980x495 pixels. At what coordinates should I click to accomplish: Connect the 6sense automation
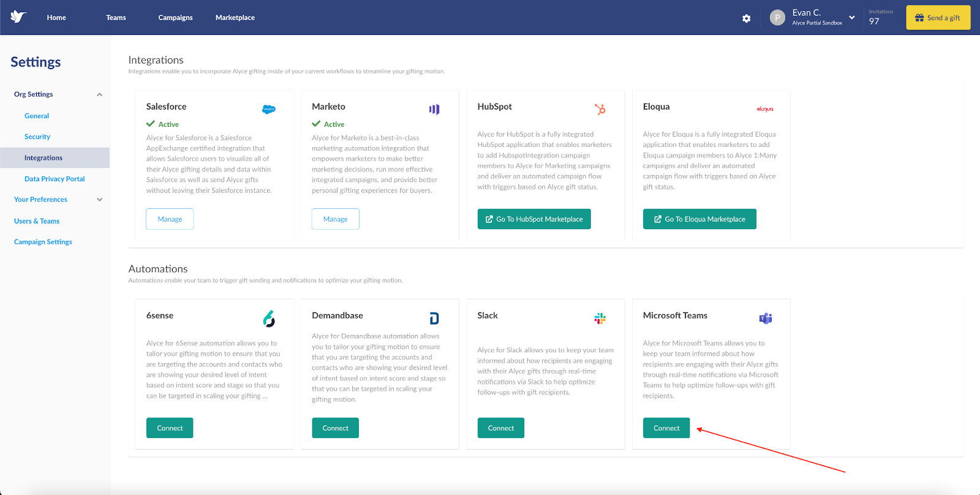coord(170,428)
